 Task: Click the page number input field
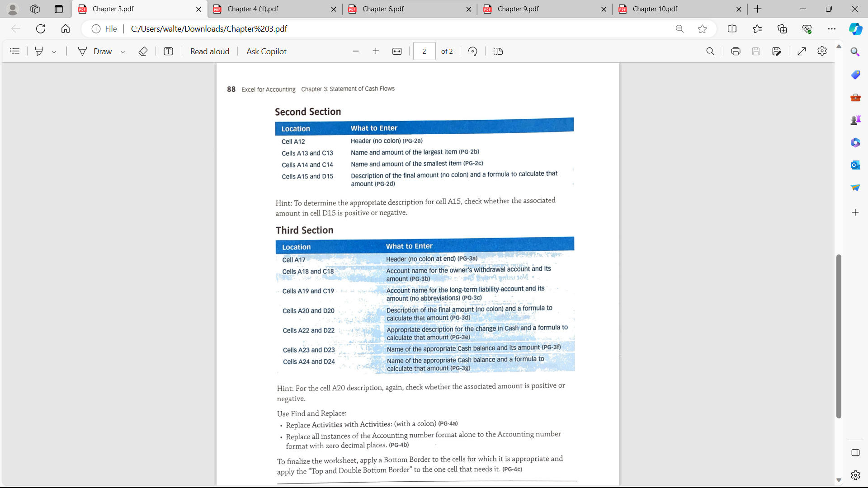(x=424, y=51)
